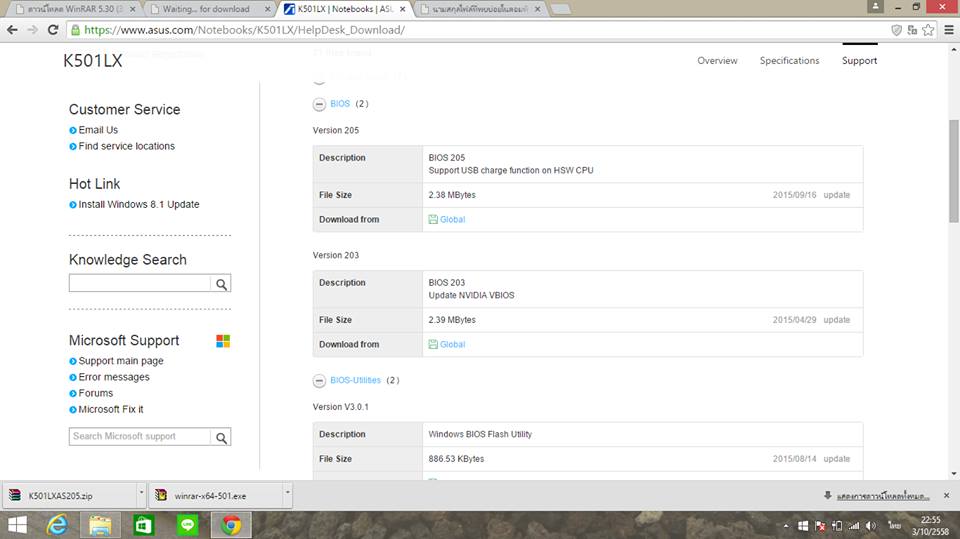Click the page vertical scrollbar thumb

click(954, 172)
